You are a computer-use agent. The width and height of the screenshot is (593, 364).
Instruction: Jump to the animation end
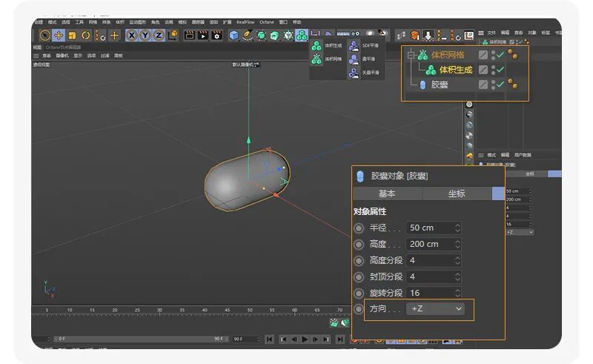[340, 340]
